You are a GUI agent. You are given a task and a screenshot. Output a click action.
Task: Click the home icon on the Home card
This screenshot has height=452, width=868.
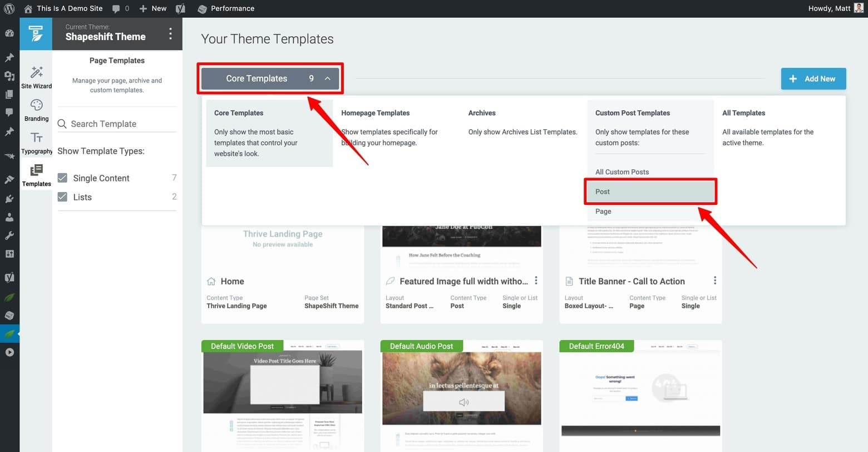click(211, 281)
